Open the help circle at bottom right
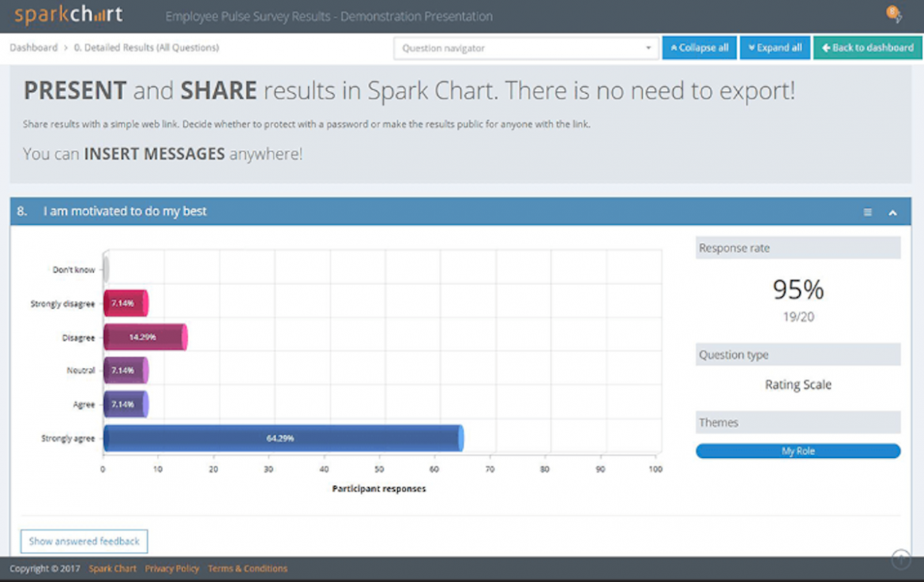This screenshot has width=924, height=582. tap(900, 558)
